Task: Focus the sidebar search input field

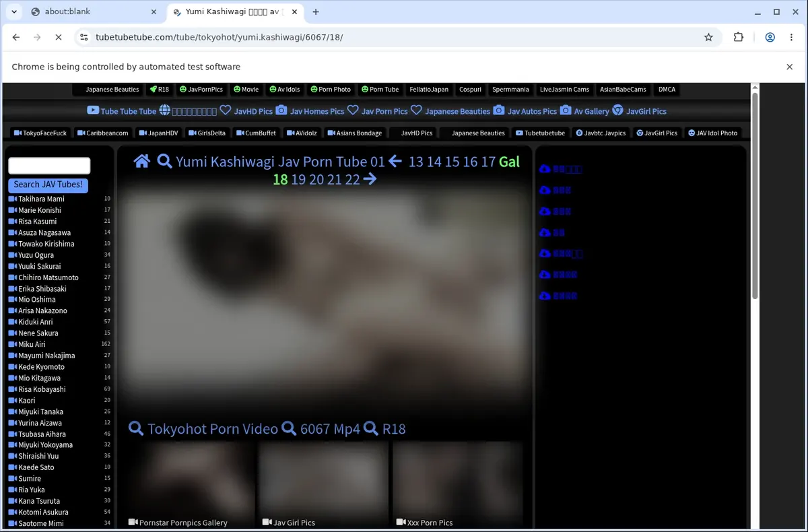Action: [x=49, y=166]
